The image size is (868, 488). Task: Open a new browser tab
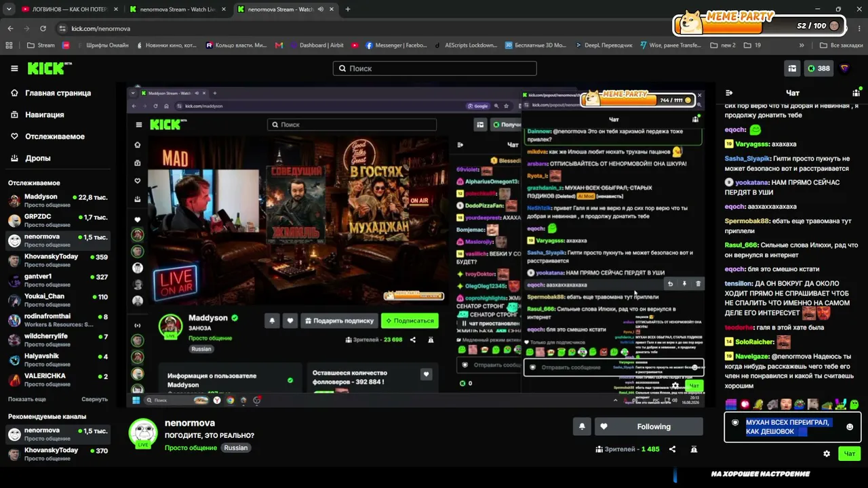coord(348,9)
